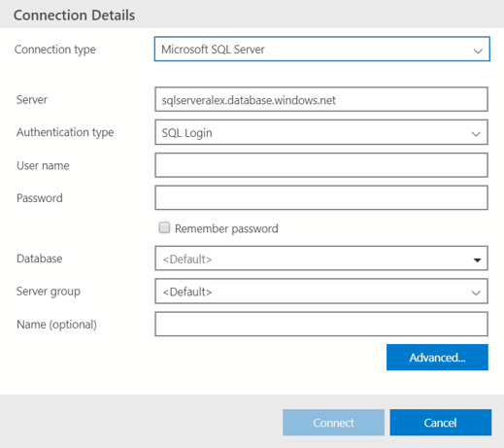Image resolution: width=504 pixels, height=448 pixels.
Task: Click the Authentication type label
Action: (65, 132)
